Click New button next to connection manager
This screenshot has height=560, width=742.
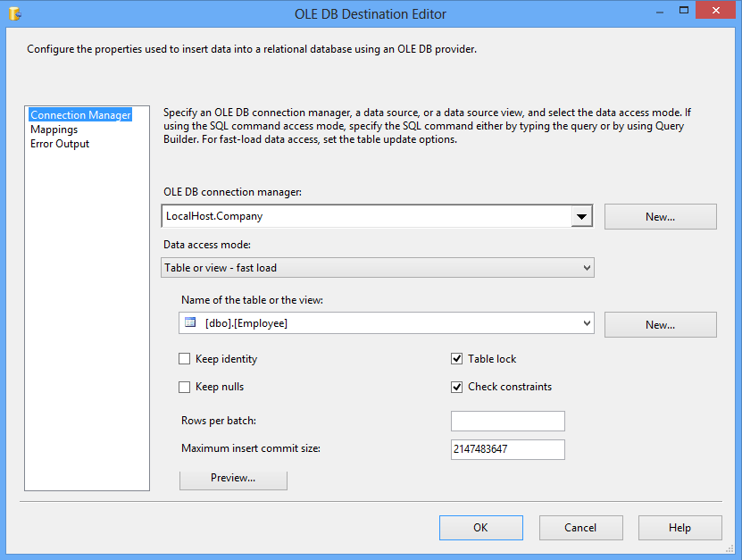click(x=661, y=217)
